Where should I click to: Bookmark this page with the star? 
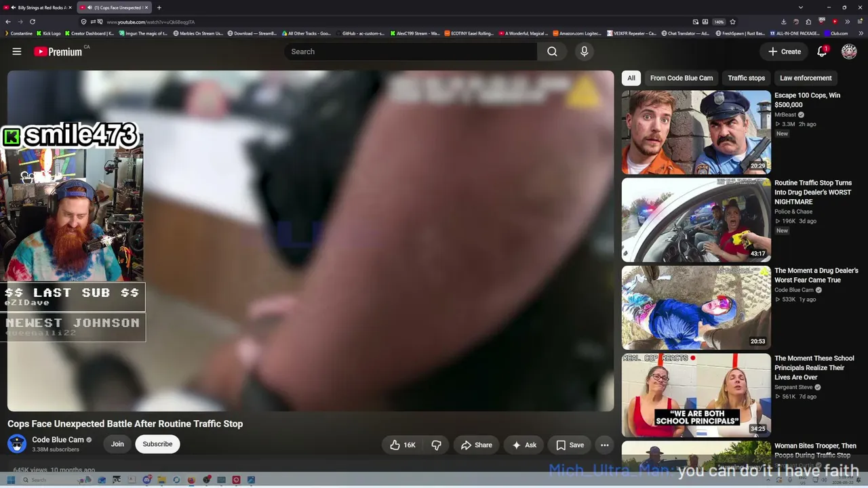tap(732, 22)
